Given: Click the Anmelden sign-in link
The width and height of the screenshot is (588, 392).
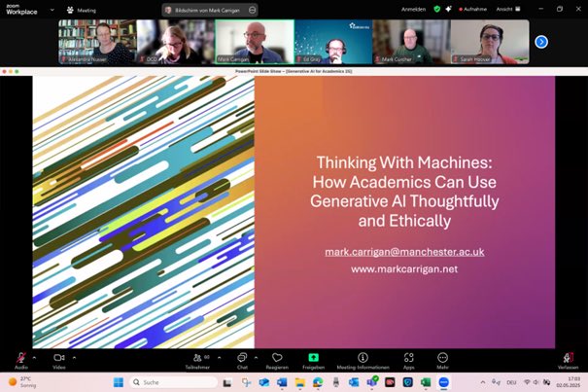Looking at the screenshot, I should pos(414,10).
